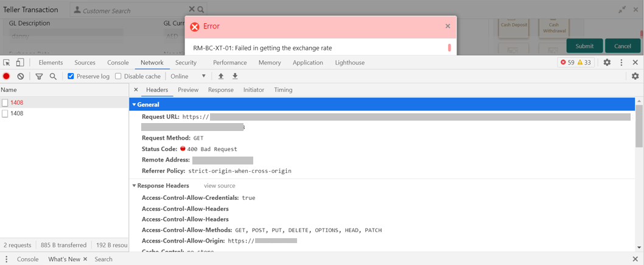Click the Cancel button
The width and height of the screenshot is (644, 265).
coord(622,46)
